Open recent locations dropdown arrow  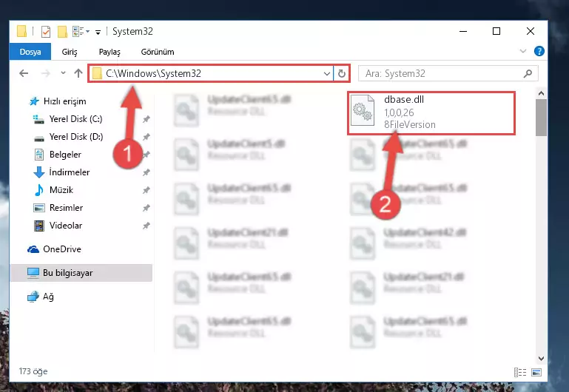pyautogui.click(x=63, y=73)
